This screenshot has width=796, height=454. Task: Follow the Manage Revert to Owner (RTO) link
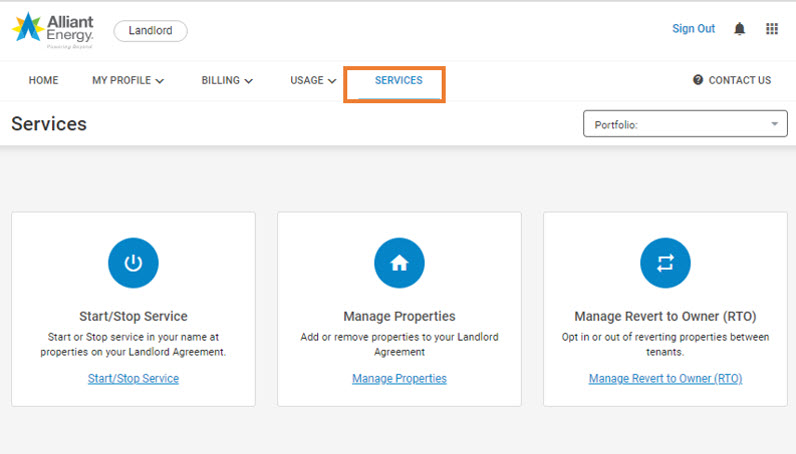[665, 378]
